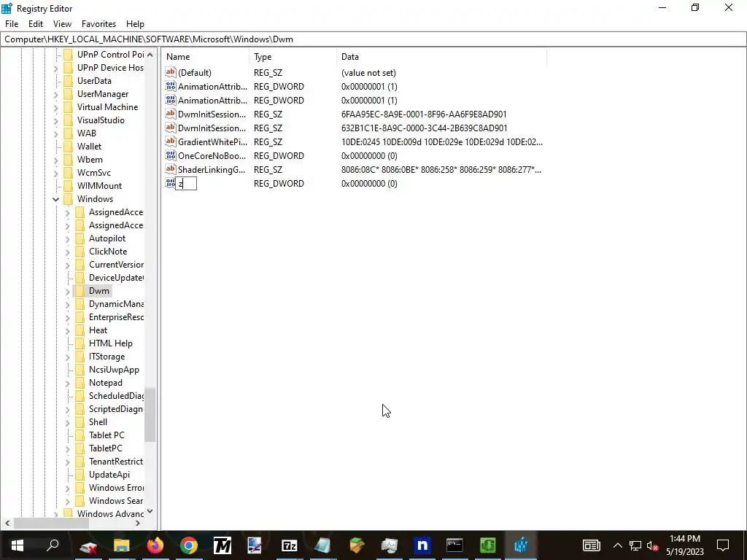Launch Google Chrome from the taskbar
This screenshot has height=560, width=747.
click(189, 545)
